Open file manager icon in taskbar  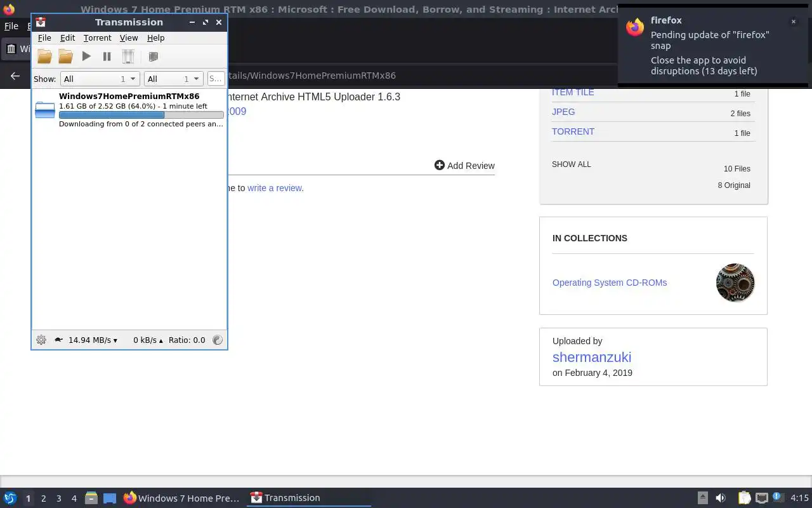tap(91, 498)
